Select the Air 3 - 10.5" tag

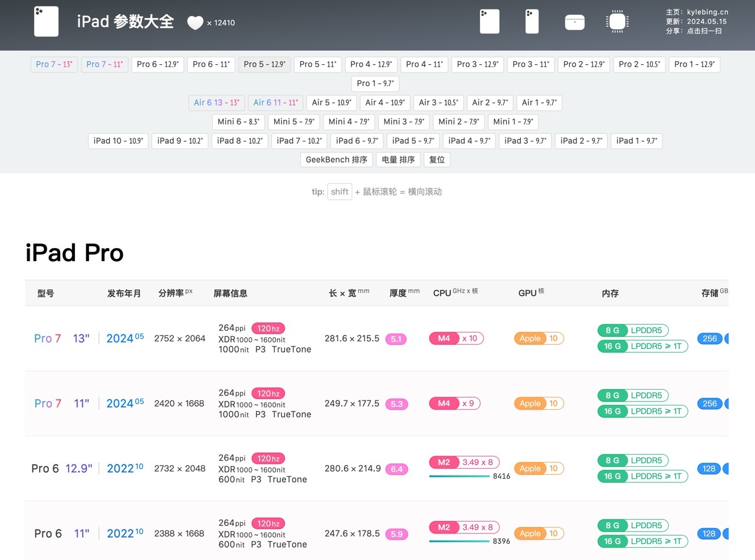pyautogui.click(x=438, y=103)
